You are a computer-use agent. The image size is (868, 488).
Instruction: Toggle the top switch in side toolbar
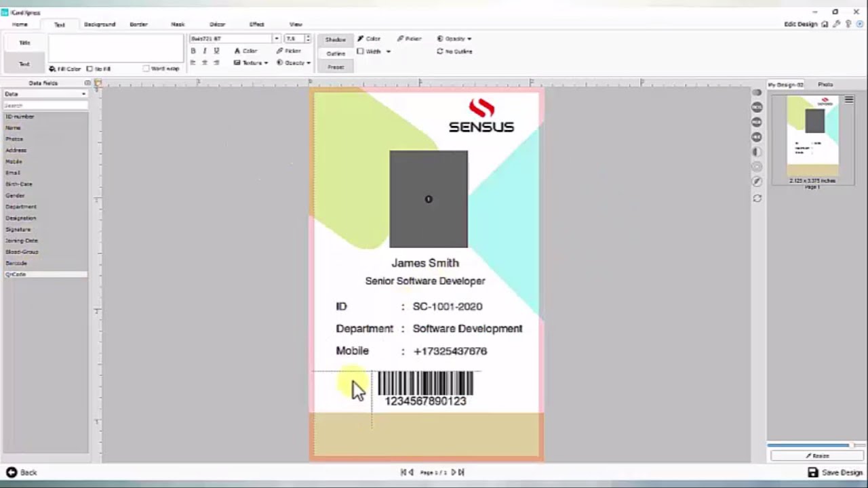point(757,93)
